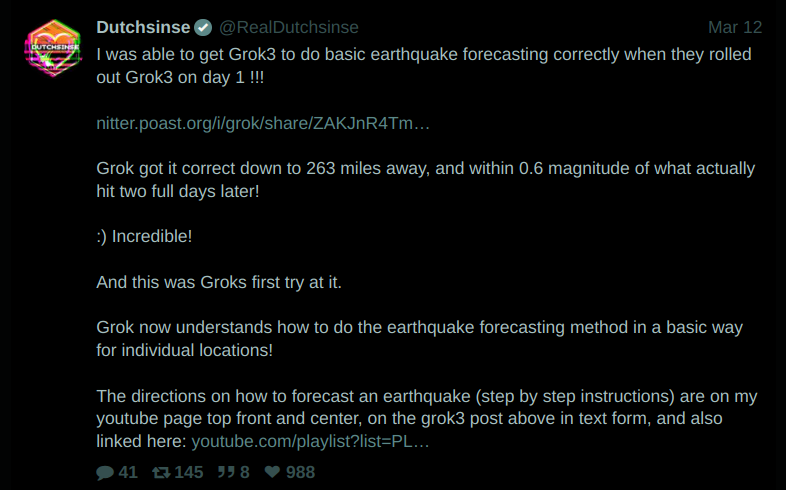Click the "Grok now understands" paragraph
Viewport: 786px width, 490px height.
point(420,338)
